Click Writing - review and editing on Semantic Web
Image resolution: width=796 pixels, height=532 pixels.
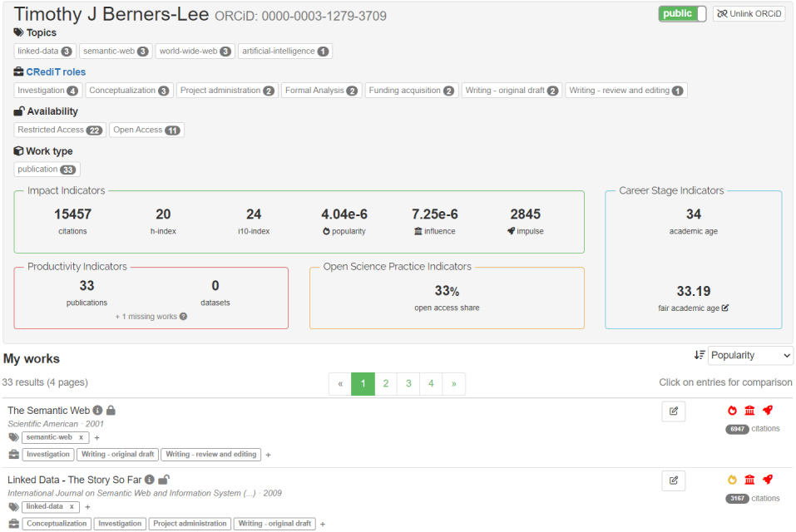pos(211,455)
